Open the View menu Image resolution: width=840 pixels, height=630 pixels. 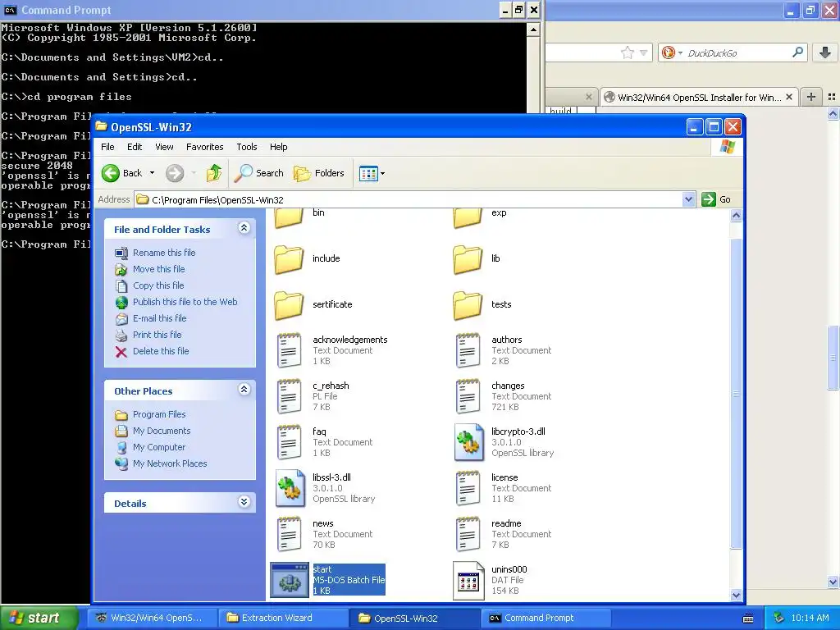[x=164, y=147]
